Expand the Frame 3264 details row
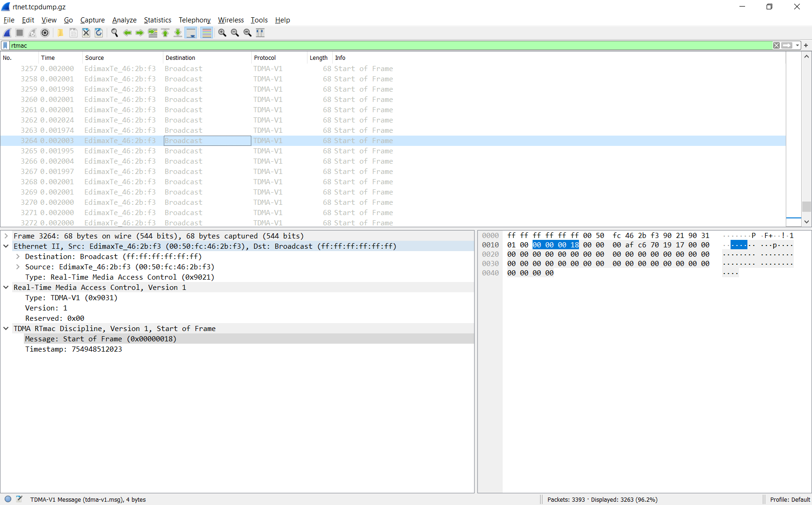 coord(6,236)
